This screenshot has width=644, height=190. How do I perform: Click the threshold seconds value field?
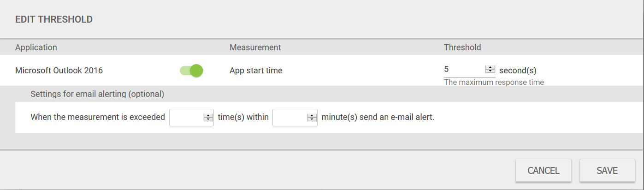pyautogui.click(x=464, y=70)
